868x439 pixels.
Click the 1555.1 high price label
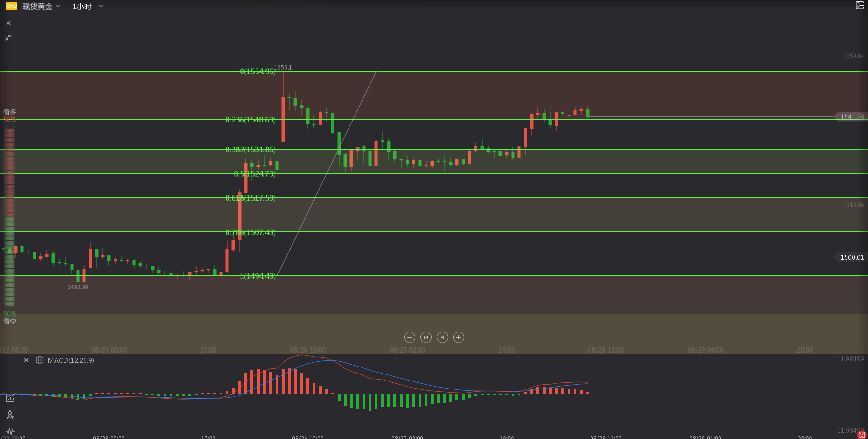[x=283, y=67]
